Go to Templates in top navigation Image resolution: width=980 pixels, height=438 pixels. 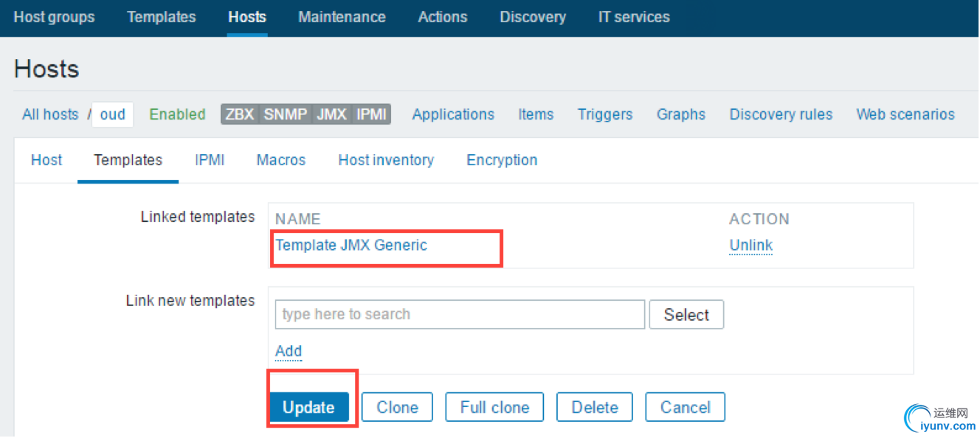click(x=162, y=17)
